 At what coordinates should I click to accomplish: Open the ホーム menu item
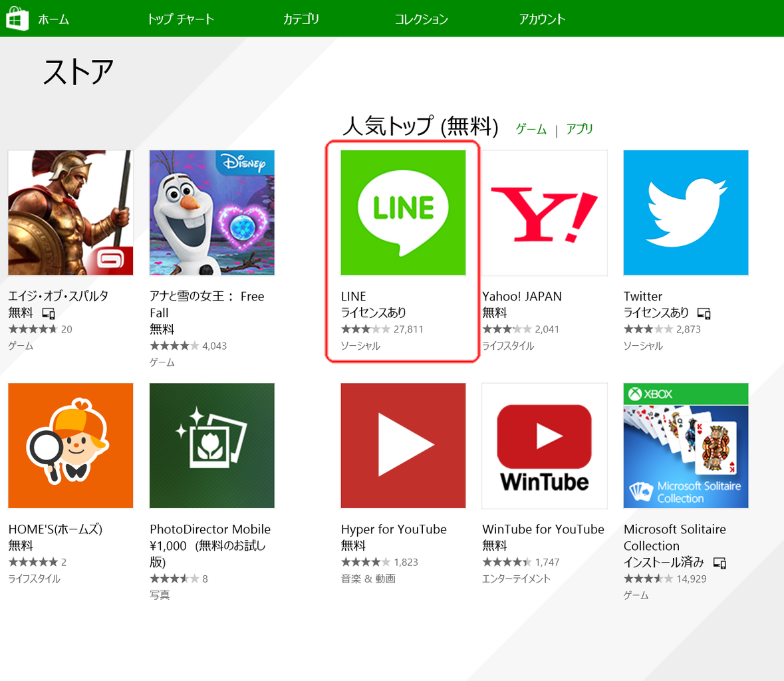[53, 19]
